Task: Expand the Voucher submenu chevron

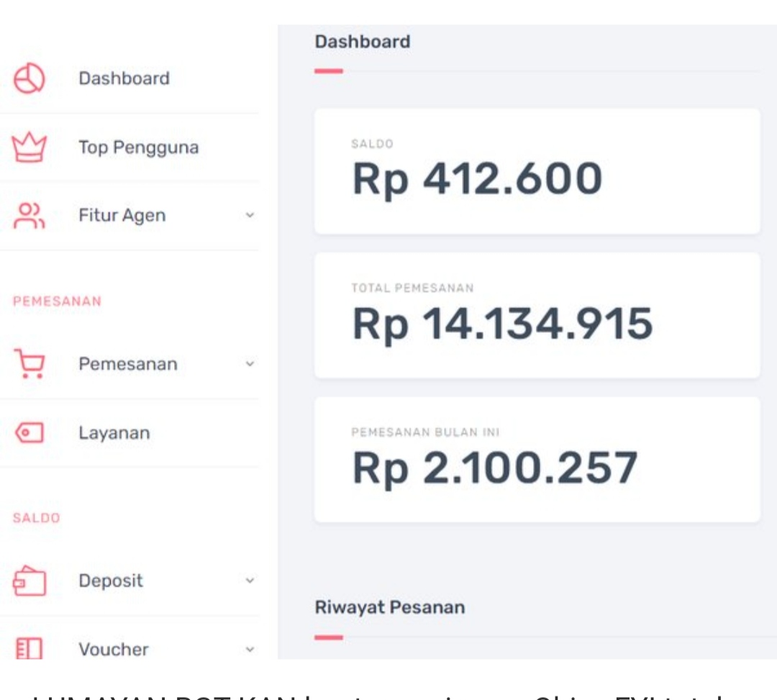Action: click(250, 649)
